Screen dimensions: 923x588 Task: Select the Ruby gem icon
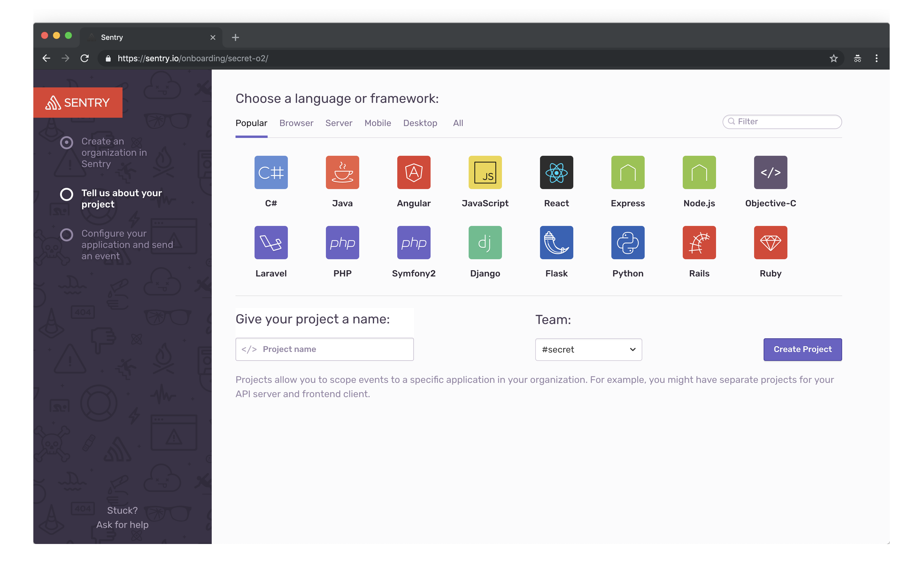(770, 243)
